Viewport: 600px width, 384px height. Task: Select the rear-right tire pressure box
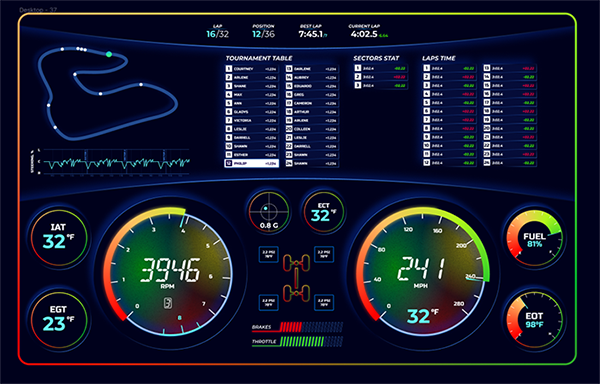(324, 303)
